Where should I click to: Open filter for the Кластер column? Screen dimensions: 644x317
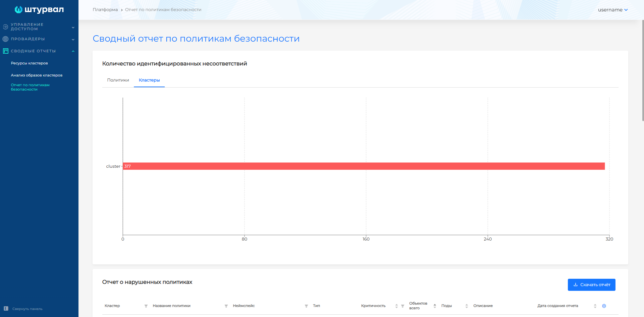(x=146, y=306)
